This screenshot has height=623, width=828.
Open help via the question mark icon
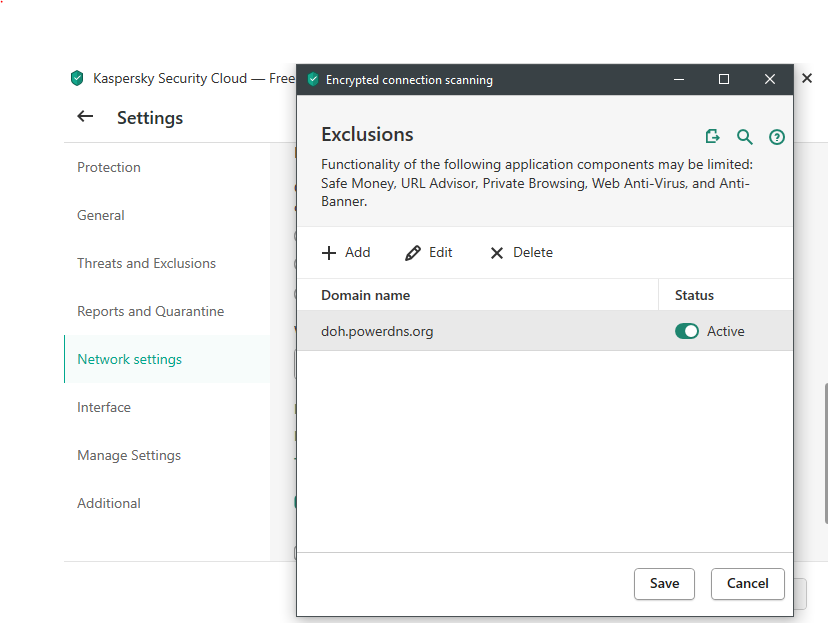pyautogui.click(x=776, y=137)
